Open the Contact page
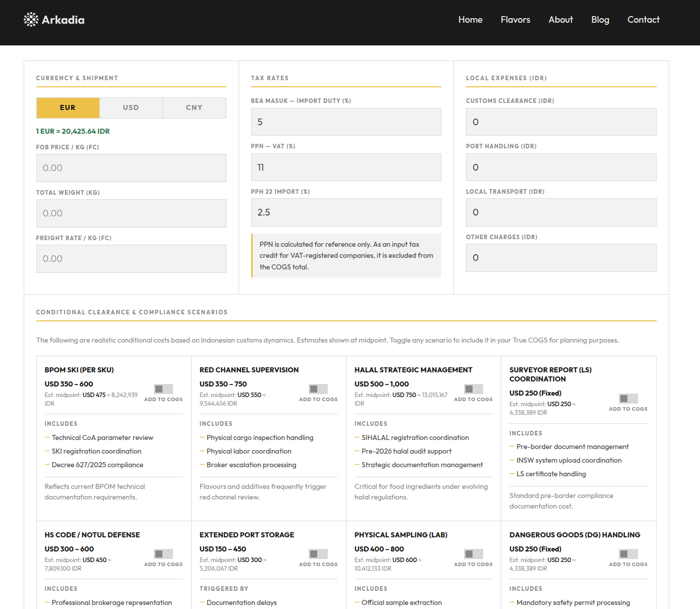This screenshot has width=700, height=609. coord(644,20)
